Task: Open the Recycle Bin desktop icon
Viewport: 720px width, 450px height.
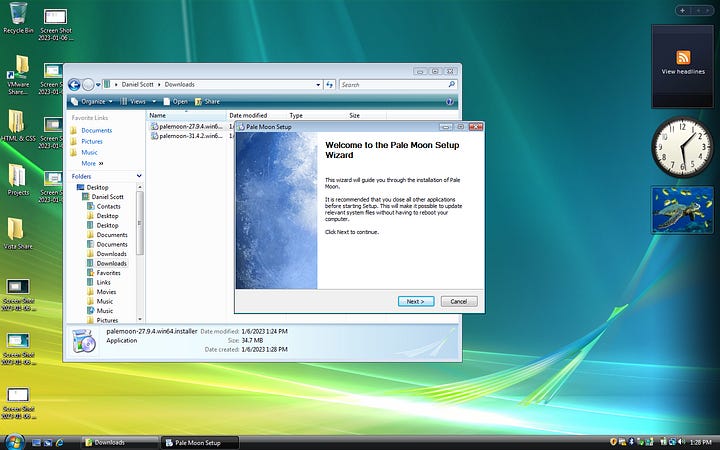Action: coord(18,18)
